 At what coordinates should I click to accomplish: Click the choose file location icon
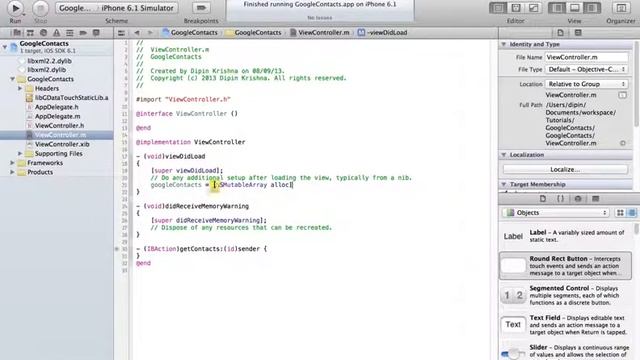pyautogui.click(x=622, y=95)
